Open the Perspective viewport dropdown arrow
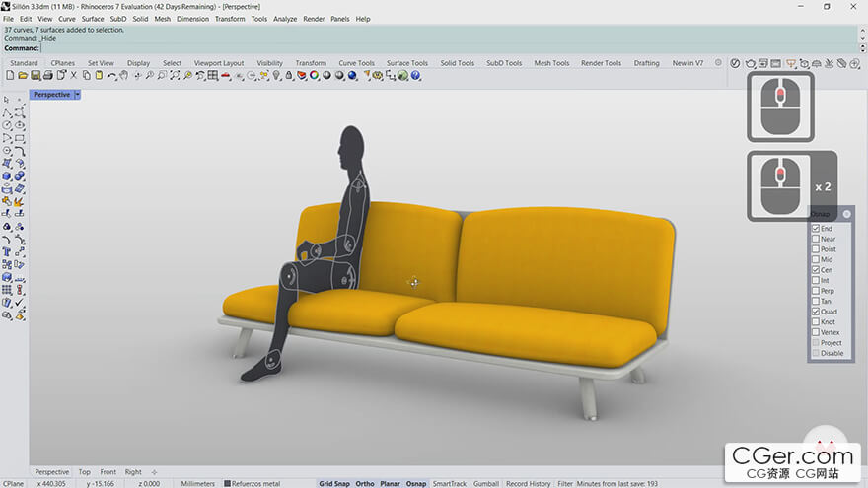 (x=77, y=95)
